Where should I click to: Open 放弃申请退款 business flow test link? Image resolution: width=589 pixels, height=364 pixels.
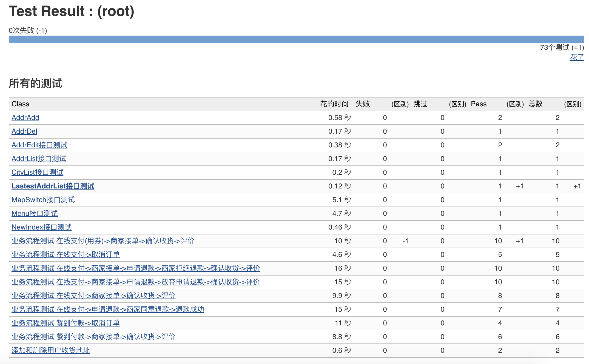click(x=135, y=282)
